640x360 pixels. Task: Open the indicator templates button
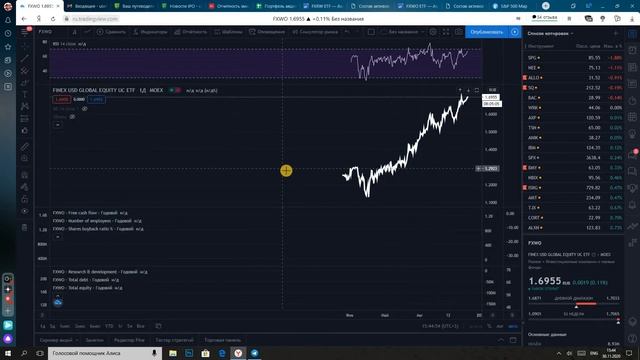point(228,32)
